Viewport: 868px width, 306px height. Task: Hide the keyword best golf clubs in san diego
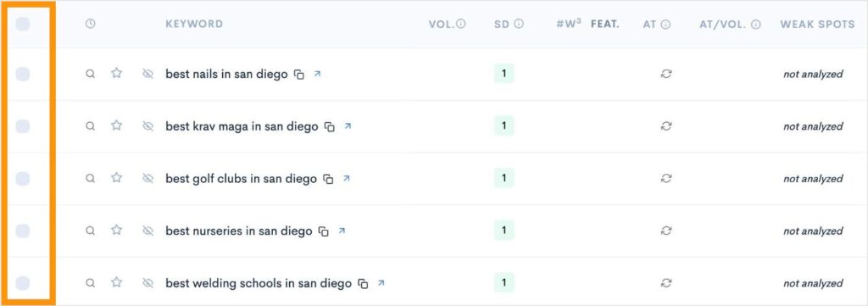pos(147,178)
